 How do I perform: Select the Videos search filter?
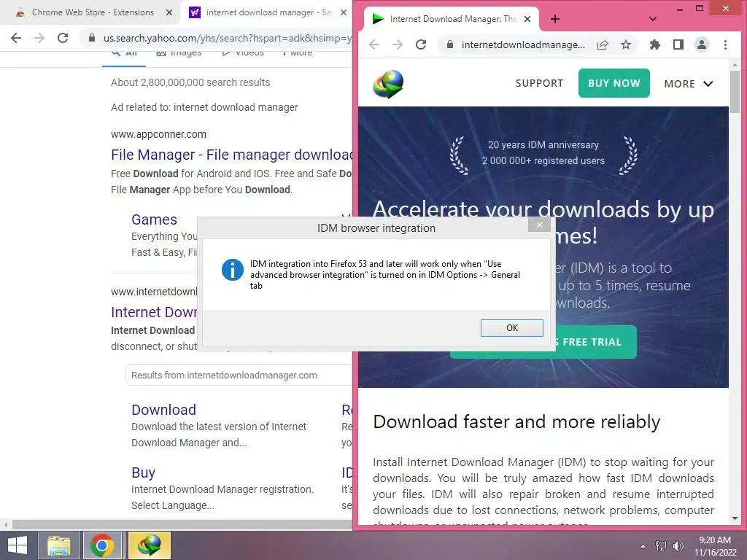pos(243,52)
